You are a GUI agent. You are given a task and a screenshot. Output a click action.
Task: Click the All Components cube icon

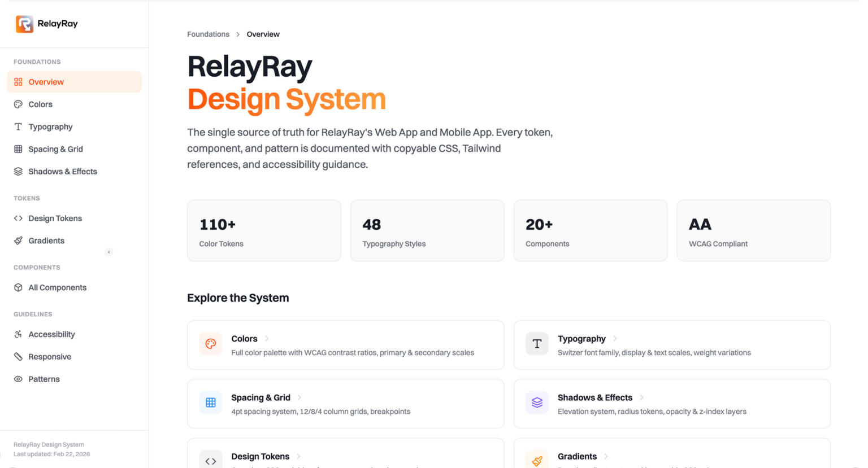(18, 287)
